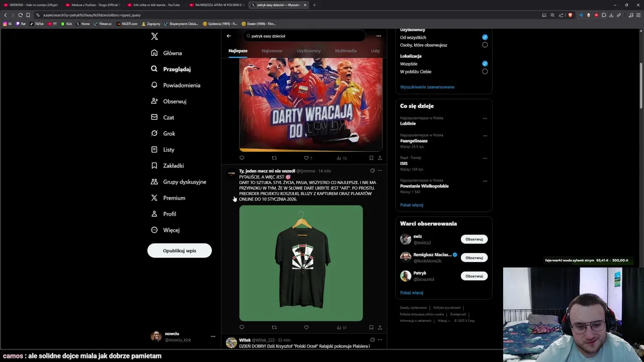Image resolution: width=644 pixels, height=362 pixels.
Task: Like the darts post with 7 likes
Action: (x=308, y=158)
